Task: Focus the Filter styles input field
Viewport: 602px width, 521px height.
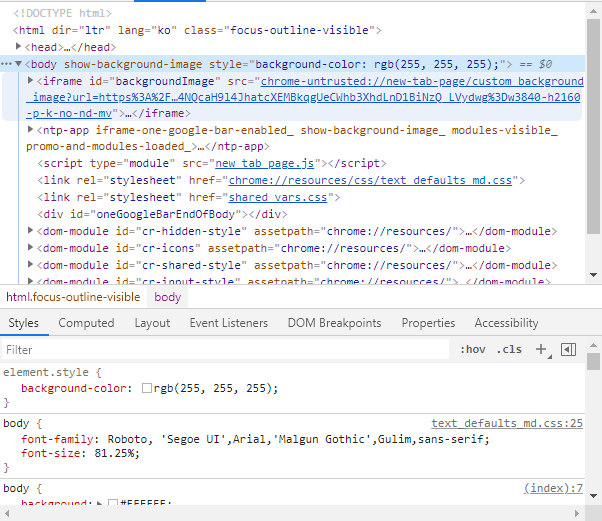Action: 226,350
